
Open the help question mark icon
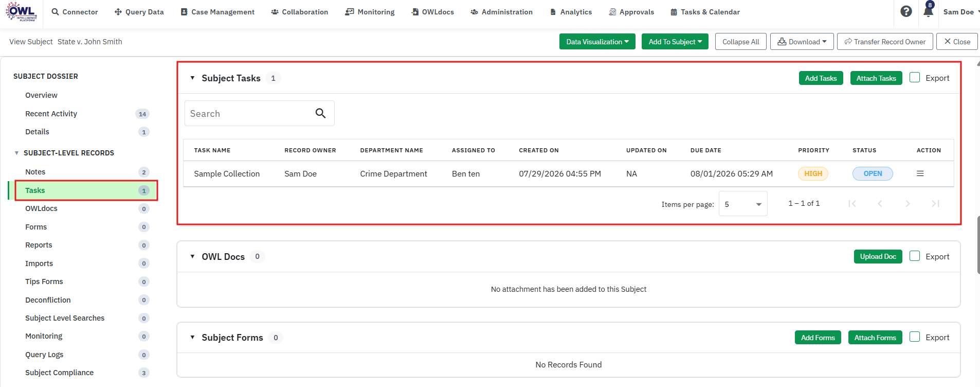pos(906,11)
